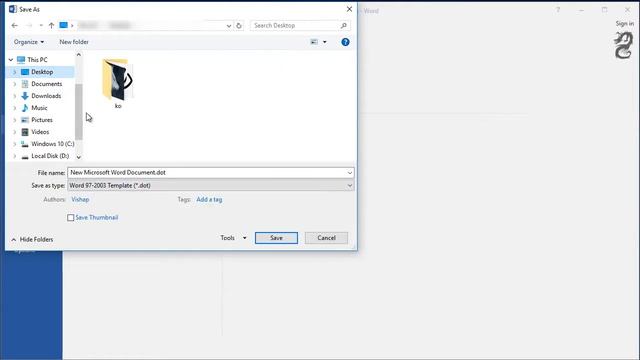Screen dimensions: 640x360
Task: Click the Cancel button
Action: (326, 238)
